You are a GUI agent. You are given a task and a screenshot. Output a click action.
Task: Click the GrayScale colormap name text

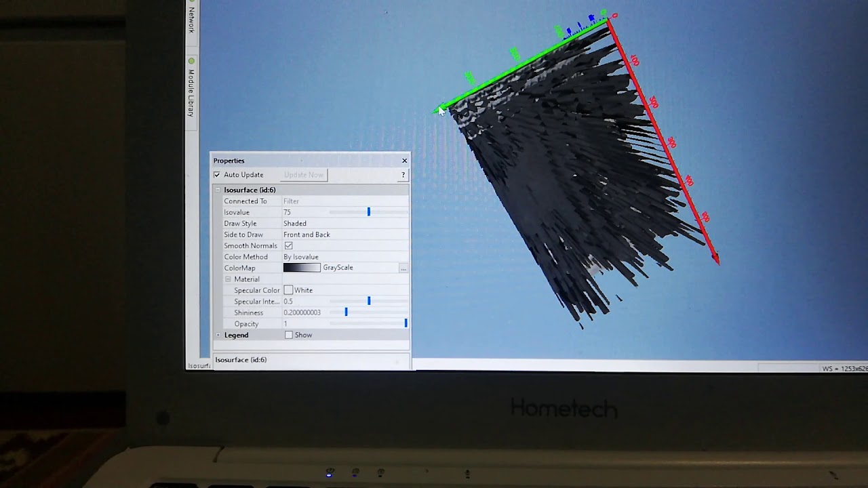(x=338, y=268)
